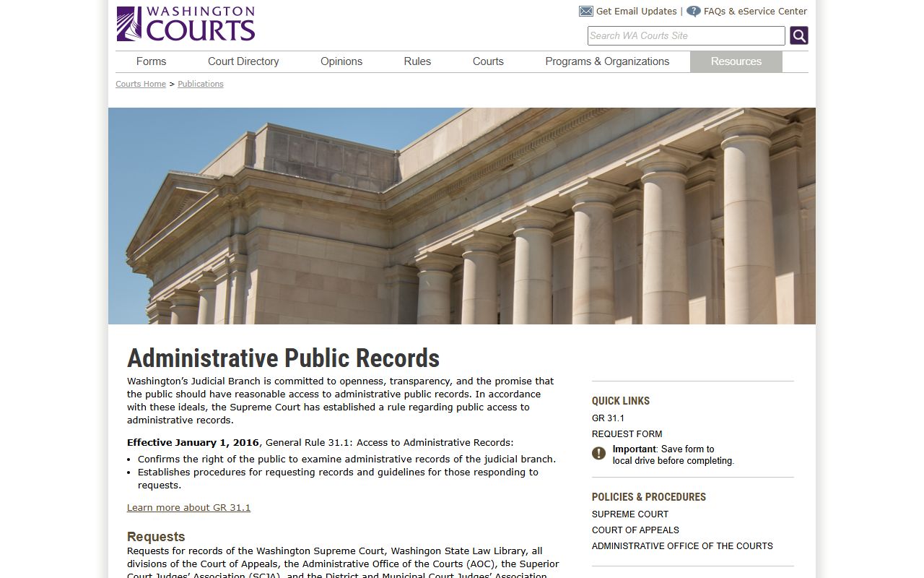The image size is (924, 578).
Task: Click the Requests section heading
Action: pyautogui.click(x=156, y=537)
